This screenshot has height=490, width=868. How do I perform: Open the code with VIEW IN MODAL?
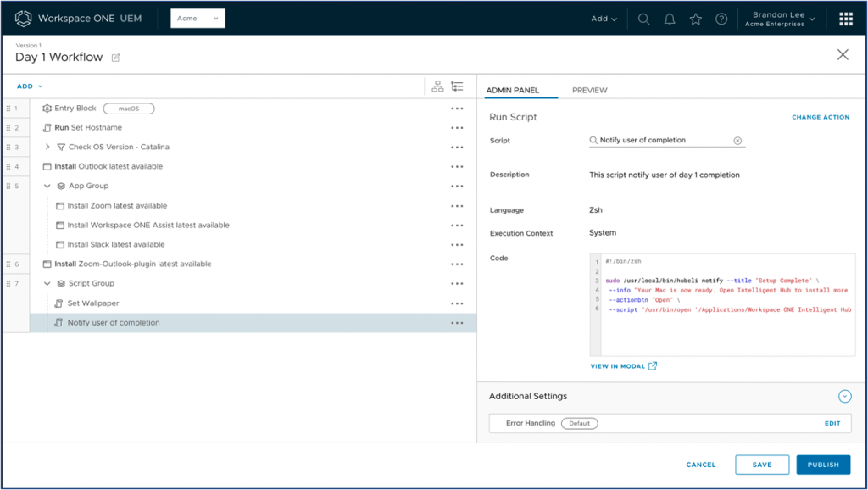click(x=623, y=366)
